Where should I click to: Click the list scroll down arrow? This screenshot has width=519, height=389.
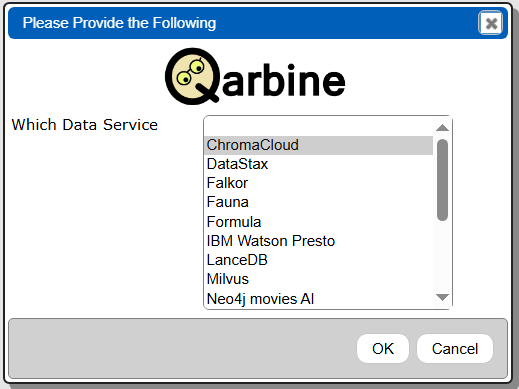point(442,297)
